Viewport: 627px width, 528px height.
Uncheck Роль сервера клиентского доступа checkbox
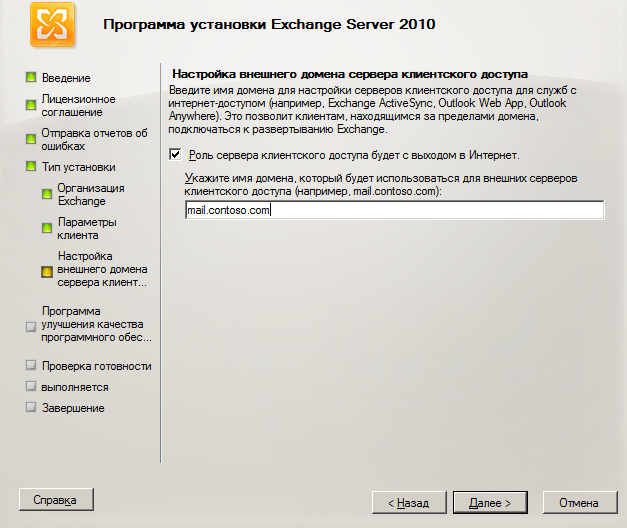(175, 154)
